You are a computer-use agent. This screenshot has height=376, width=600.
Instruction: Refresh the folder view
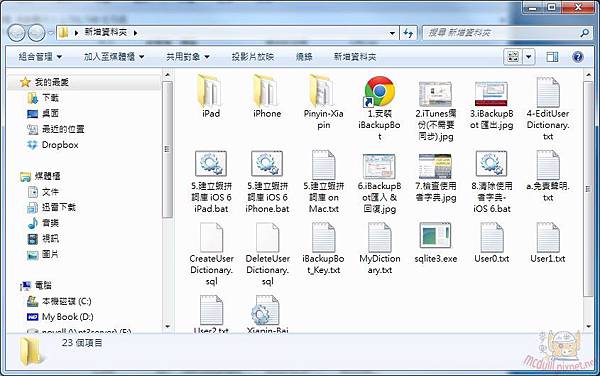click(x=409, y=33)
